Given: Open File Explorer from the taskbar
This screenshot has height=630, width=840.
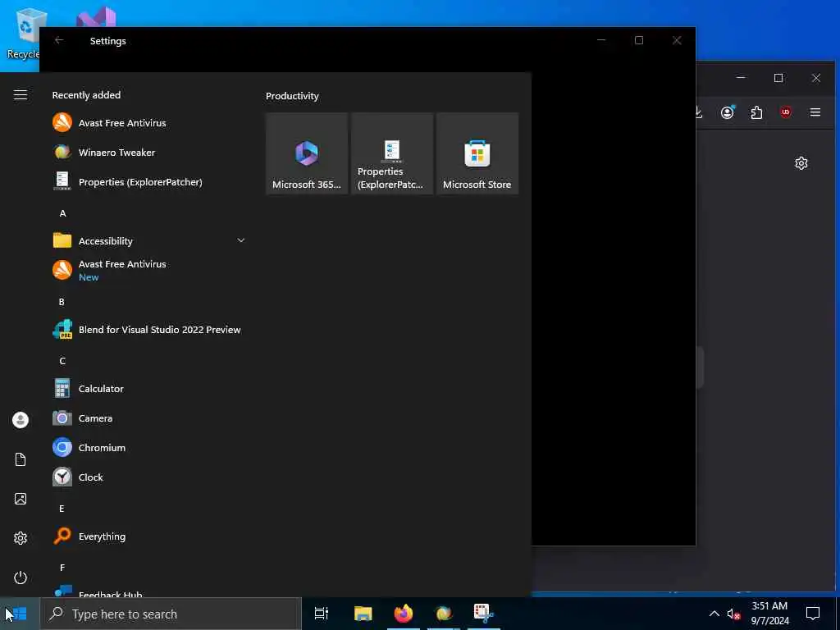Looking at the screenshot, I should (363, 614).
